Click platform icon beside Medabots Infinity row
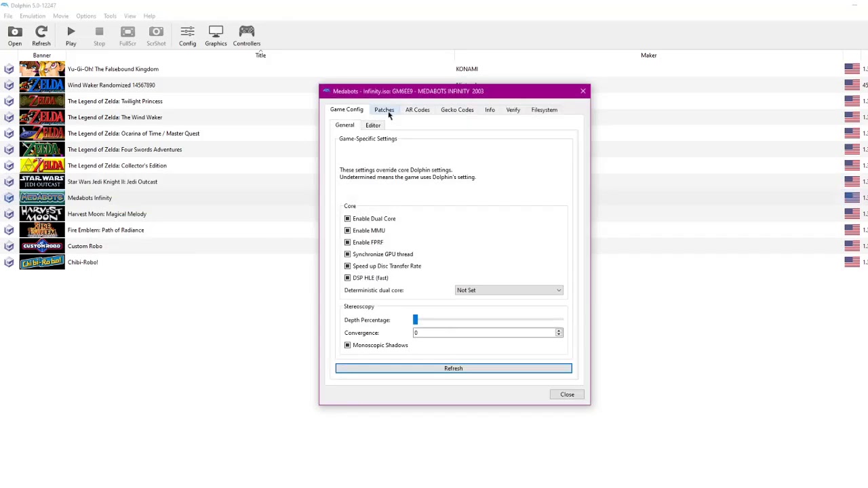Screen dimensions: 868x488 click(x=9, y=198)
